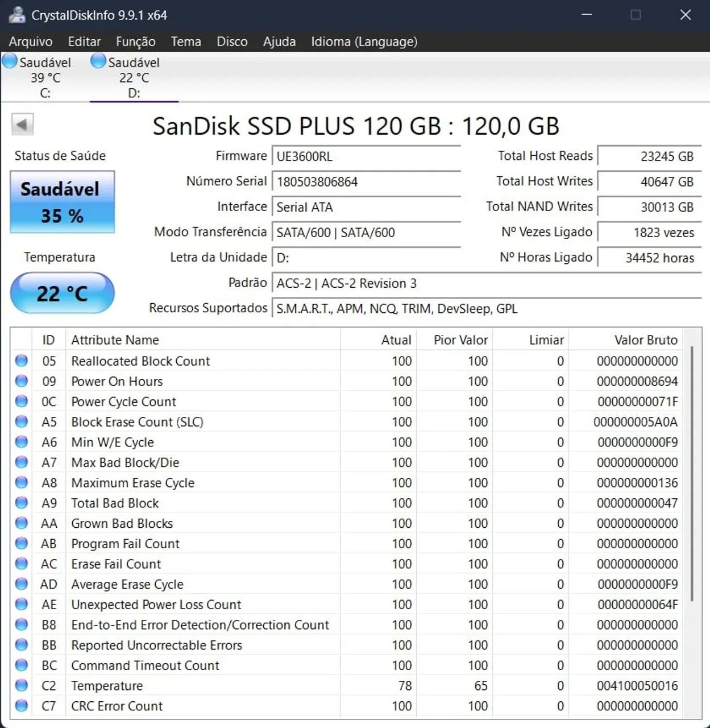
Task: Click the status orb on Unexpected Power Loss Count row
Action: pyautogui.click(x=22, y=604)
